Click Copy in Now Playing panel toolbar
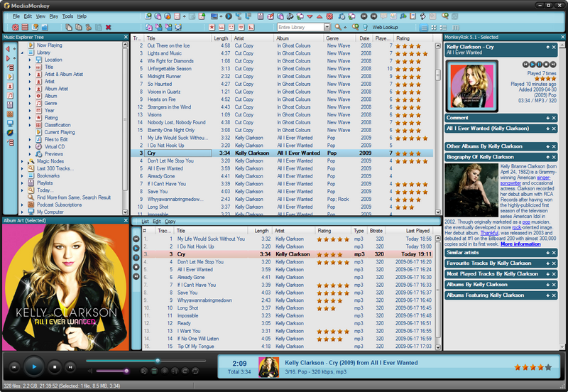The width and height of the screenshot is (568, 392). click(170, 222)
